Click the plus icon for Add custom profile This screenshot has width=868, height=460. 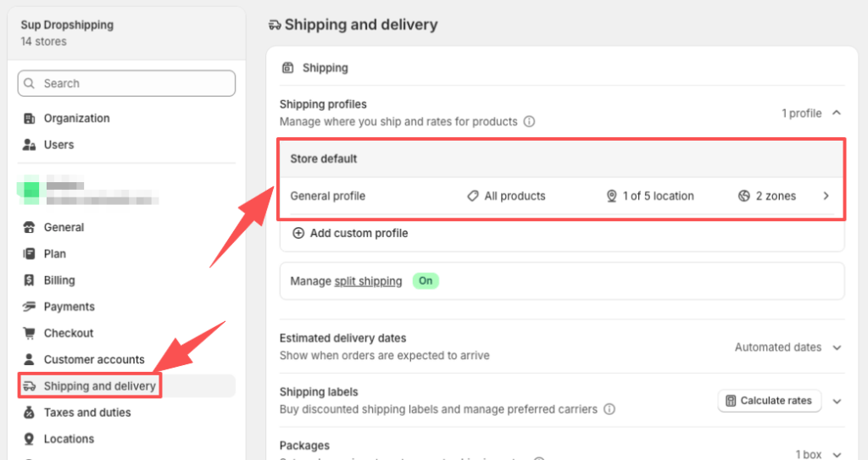pyautogui.click(x=298, y=234)
